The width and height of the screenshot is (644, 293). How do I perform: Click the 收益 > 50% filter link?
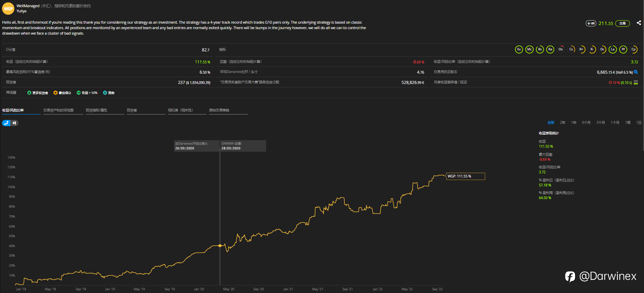[87, 93]
